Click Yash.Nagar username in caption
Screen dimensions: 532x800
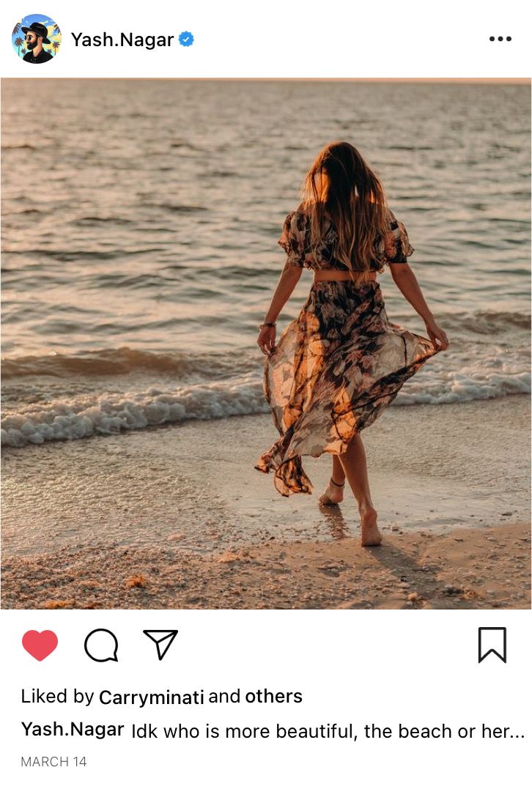pyautogui.click(x=73, y=730)
